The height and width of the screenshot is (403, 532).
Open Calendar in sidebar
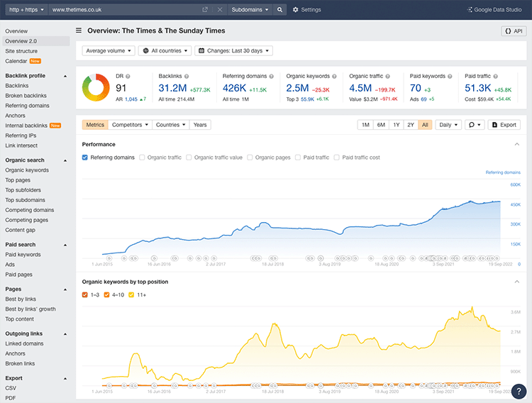16,61
